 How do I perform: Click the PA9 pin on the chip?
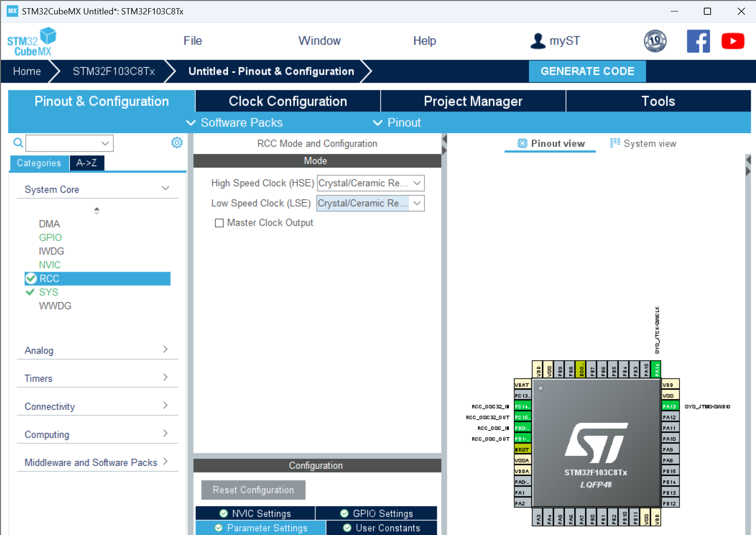click(670, 450)
